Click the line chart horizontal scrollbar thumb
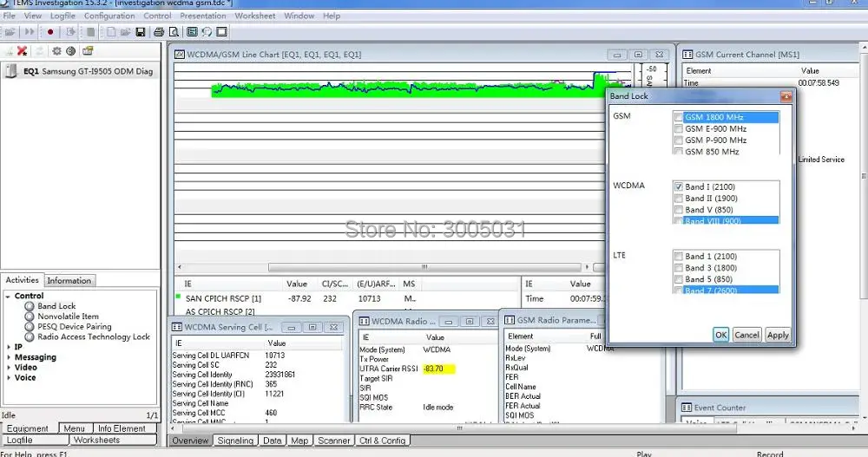 click(424, 267)
